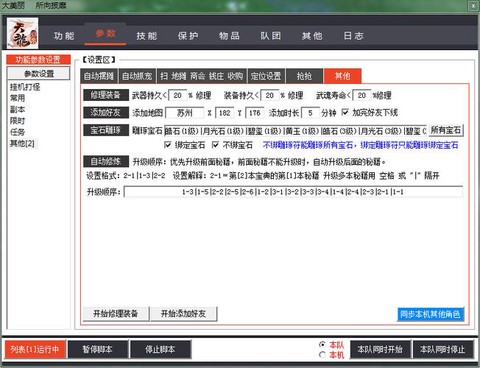Select 限时 in the sidebar list
This screenshot has width=480, height=368.
click(x=17, y=121)
